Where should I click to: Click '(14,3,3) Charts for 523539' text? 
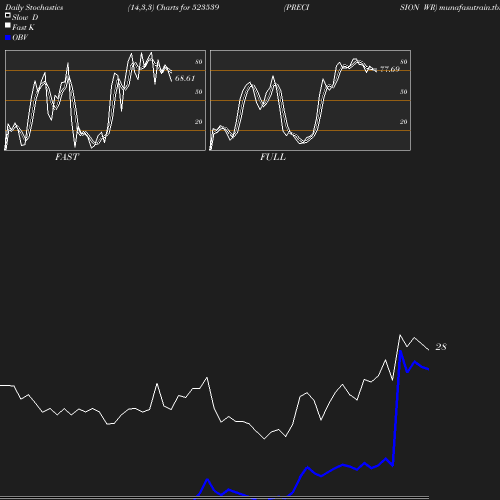(x=173, y=7)
